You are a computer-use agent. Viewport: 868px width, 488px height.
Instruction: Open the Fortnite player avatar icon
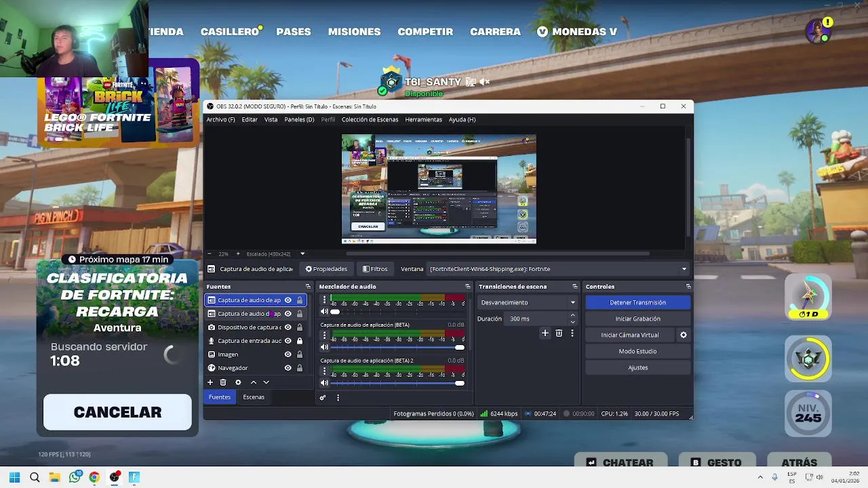[x=817, y=30]
